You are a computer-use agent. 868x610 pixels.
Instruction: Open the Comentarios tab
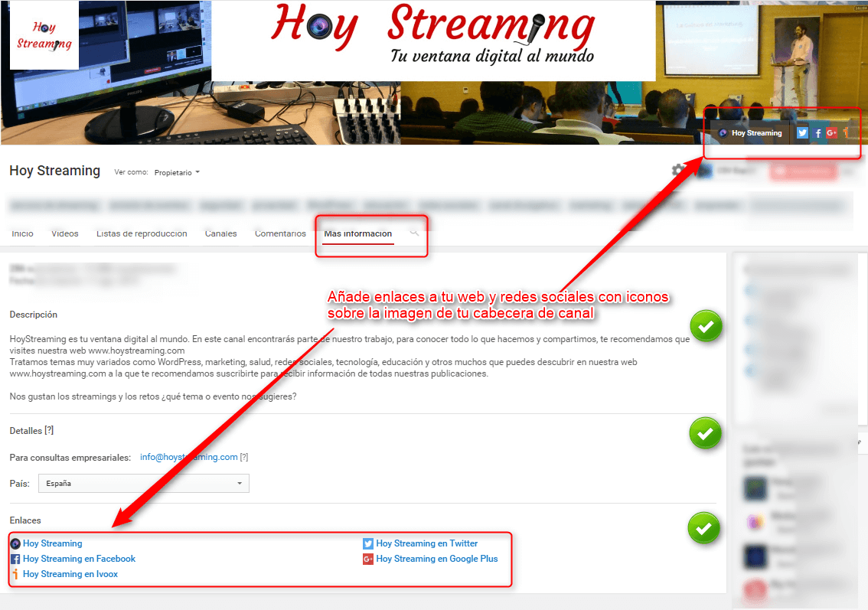click(x=280, y=233)
